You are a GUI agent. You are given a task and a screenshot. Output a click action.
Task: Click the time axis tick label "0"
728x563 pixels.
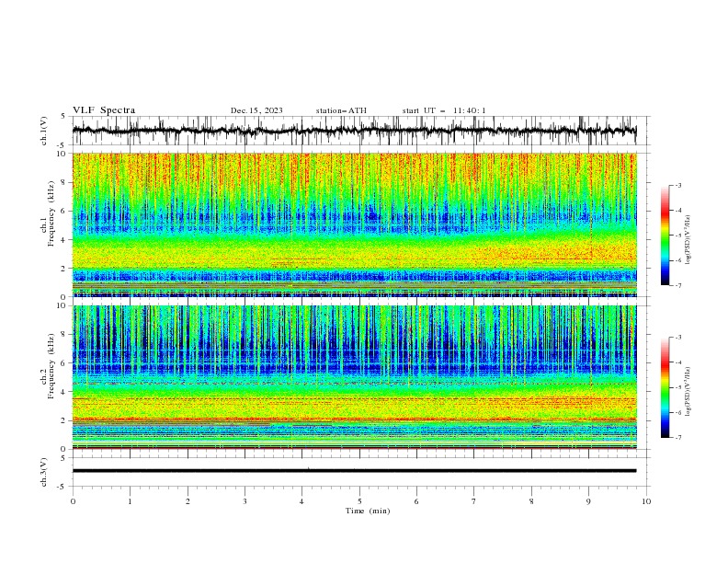click(x=73, y=501)
